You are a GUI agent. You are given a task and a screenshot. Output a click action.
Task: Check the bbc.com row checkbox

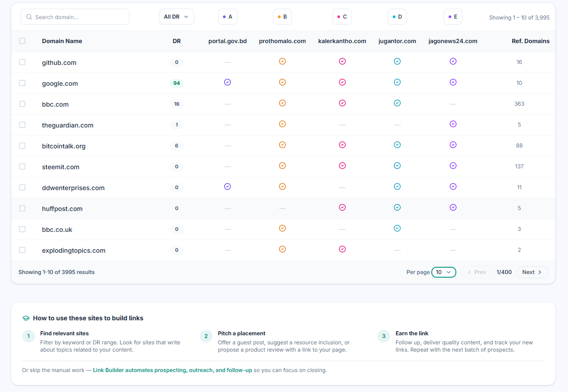[22, 104]
